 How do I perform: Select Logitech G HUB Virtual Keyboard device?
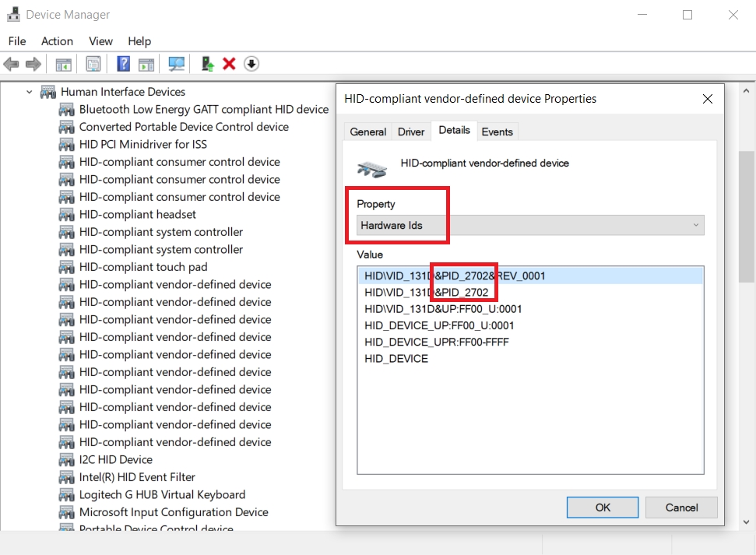pyautogui.click(x=162, y=494)
